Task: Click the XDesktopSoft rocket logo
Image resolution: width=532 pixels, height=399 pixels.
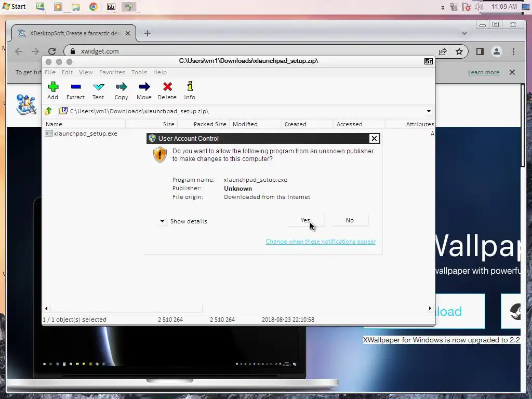Action: [26, 104]
